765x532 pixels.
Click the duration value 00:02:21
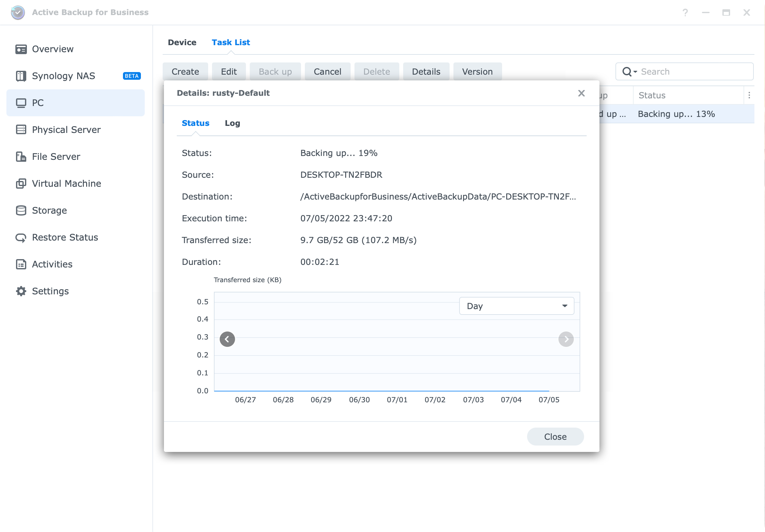pyautogui.click(x=320, y=262)
